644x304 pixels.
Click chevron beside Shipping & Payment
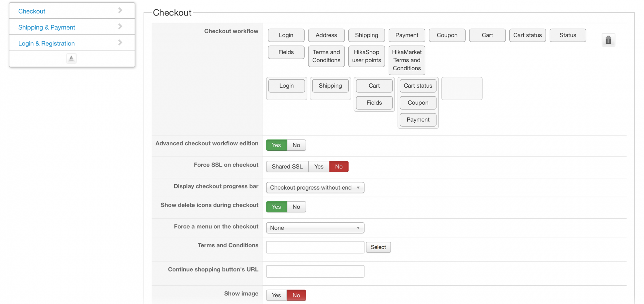click(x=120, y=26)
